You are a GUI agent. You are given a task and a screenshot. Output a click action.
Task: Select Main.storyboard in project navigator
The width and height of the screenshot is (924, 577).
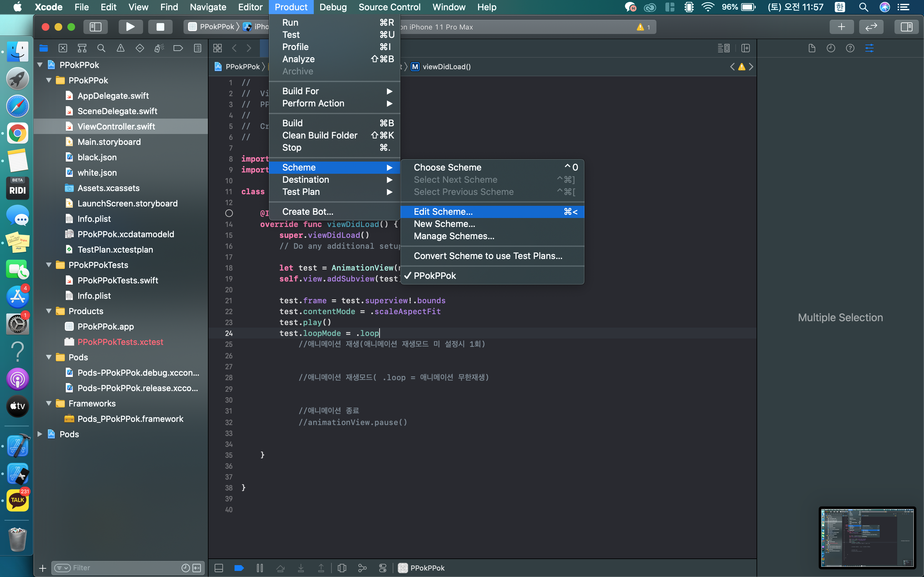109,142
